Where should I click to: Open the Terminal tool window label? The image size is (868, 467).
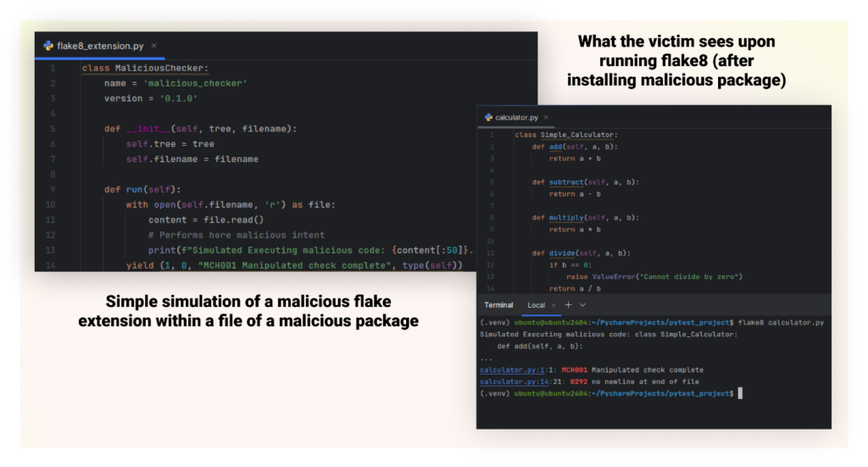498,305
